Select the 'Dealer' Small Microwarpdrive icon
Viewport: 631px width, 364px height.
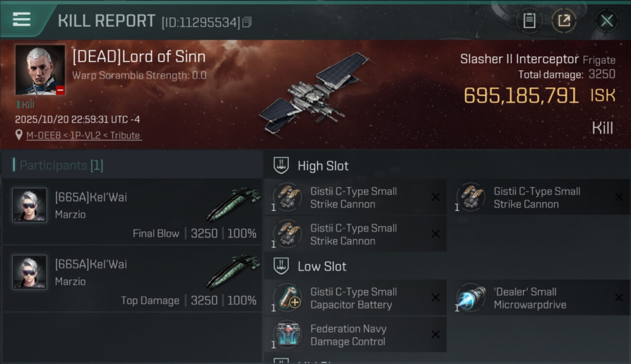click(x=471, y=298)
